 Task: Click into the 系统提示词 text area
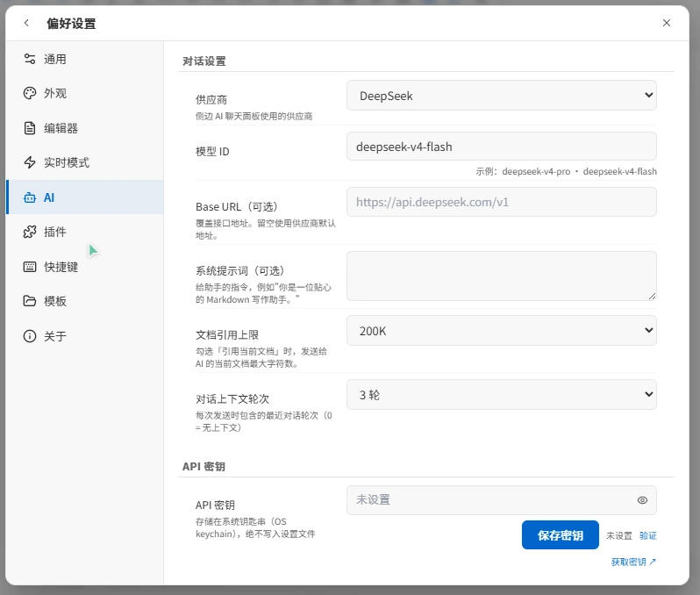click(502, 276)
